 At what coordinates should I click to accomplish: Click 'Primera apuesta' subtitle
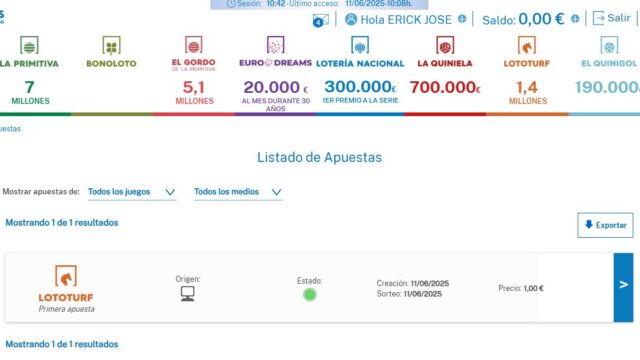click(x=67, y=309)
